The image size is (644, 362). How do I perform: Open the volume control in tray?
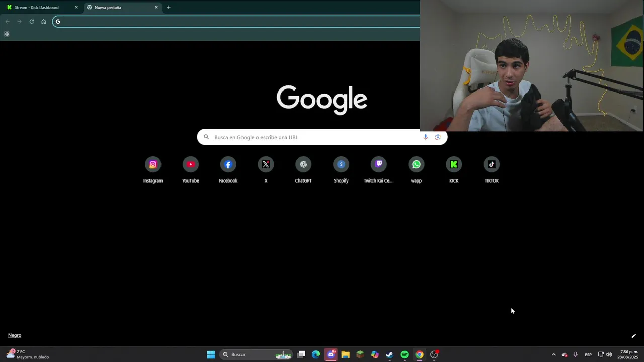coord(609,355)
